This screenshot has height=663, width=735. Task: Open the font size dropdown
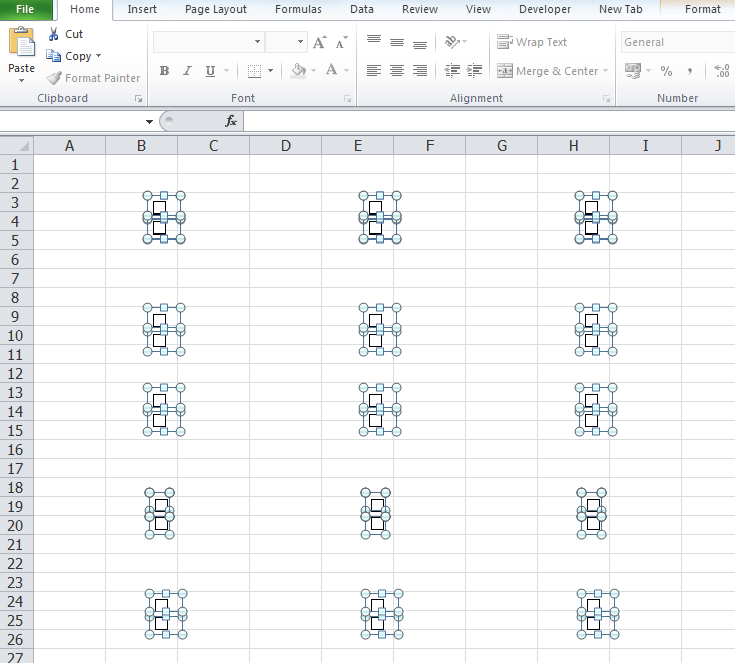[300, 42]
